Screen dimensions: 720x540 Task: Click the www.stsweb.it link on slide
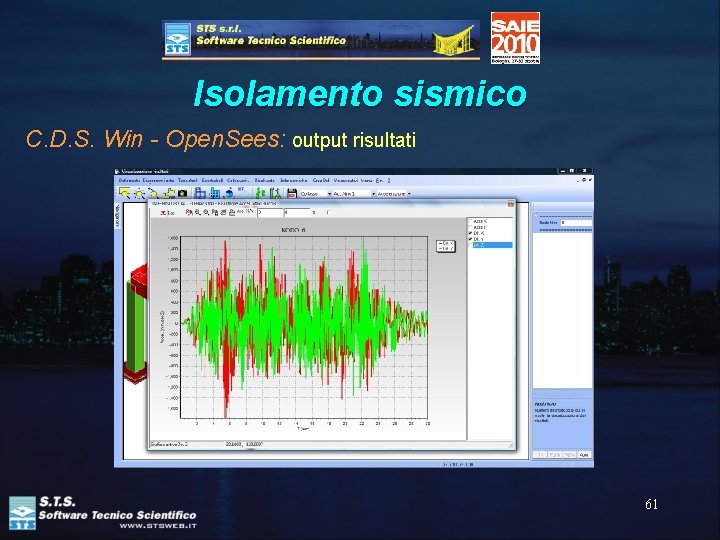pos(158,526)
